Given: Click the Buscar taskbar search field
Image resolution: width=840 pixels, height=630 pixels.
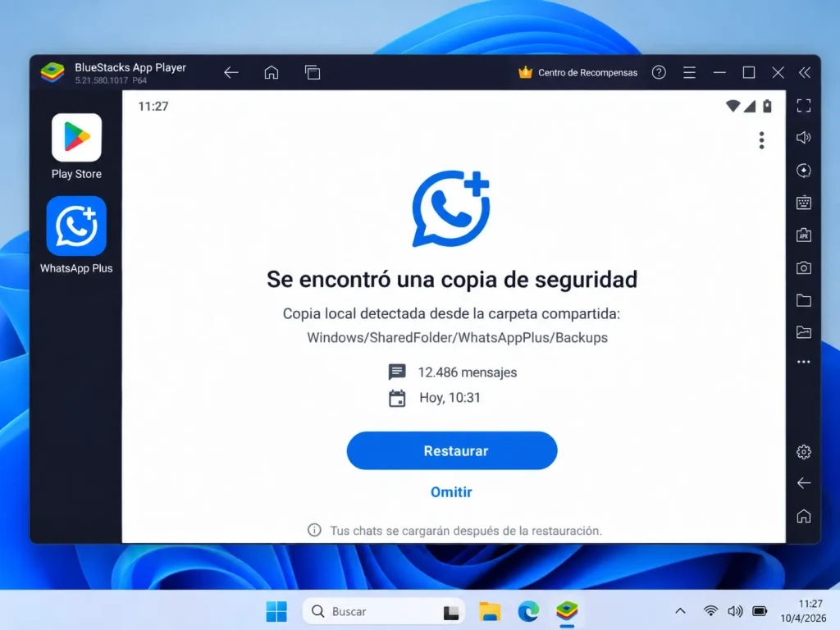Looking at the screenshot, I should click(x=383, y=611).
